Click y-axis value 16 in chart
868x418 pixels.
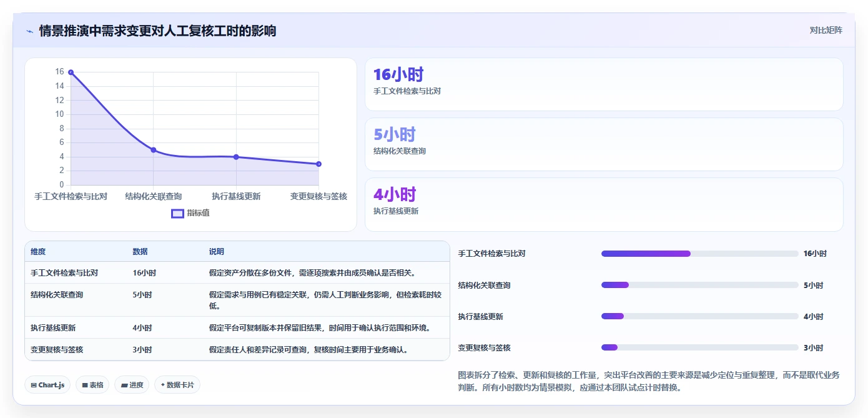[59, 72]
